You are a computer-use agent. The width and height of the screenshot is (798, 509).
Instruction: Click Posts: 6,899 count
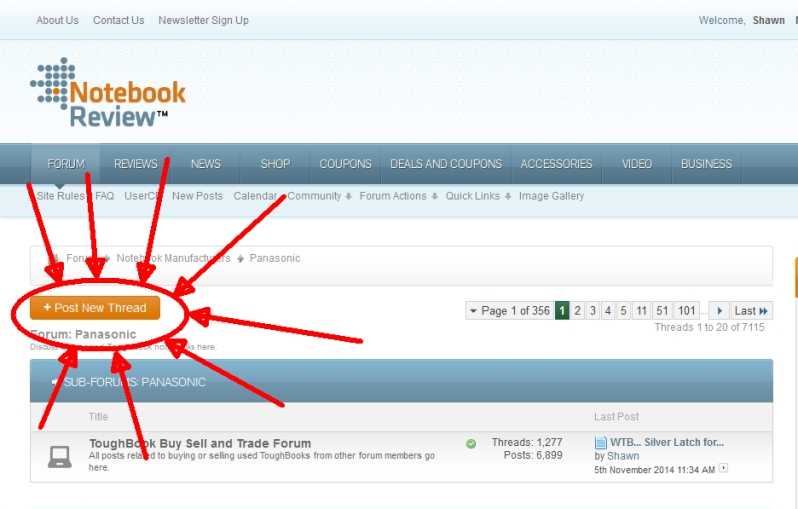[533, 455]
